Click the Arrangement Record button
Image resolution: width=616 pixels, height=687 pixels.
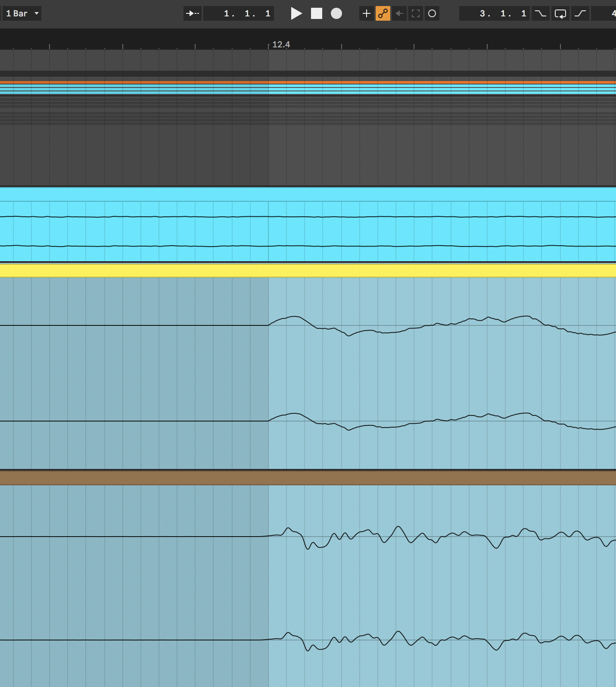[336, 13]
